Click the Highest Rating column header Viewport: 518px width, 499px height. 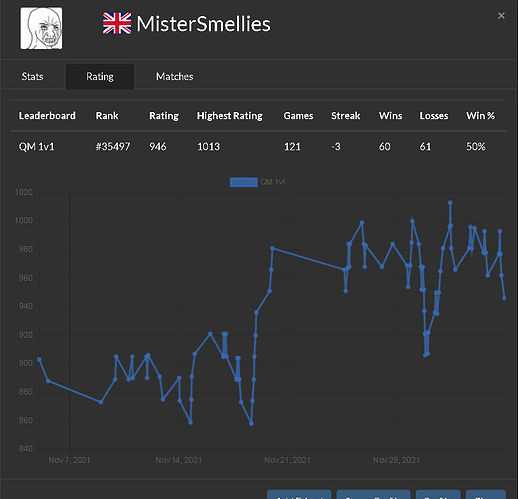(230, 116)
